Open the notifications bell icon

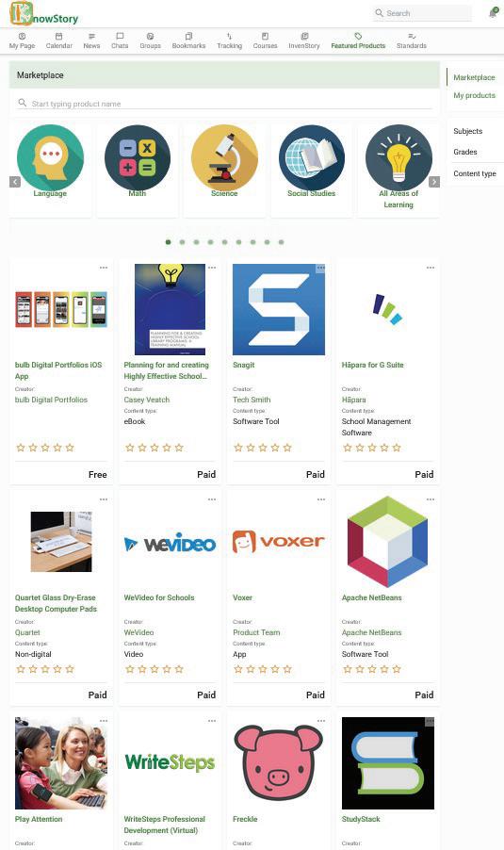[x=493, y=12]
